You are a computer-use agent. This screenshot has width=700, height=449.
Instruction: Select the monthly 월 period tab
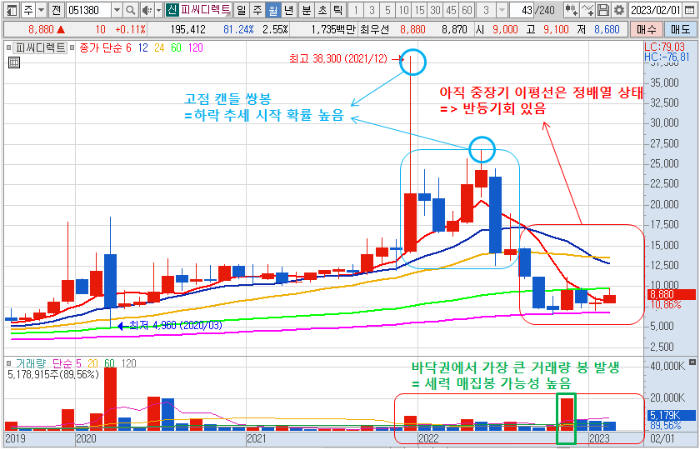(273, 10)
